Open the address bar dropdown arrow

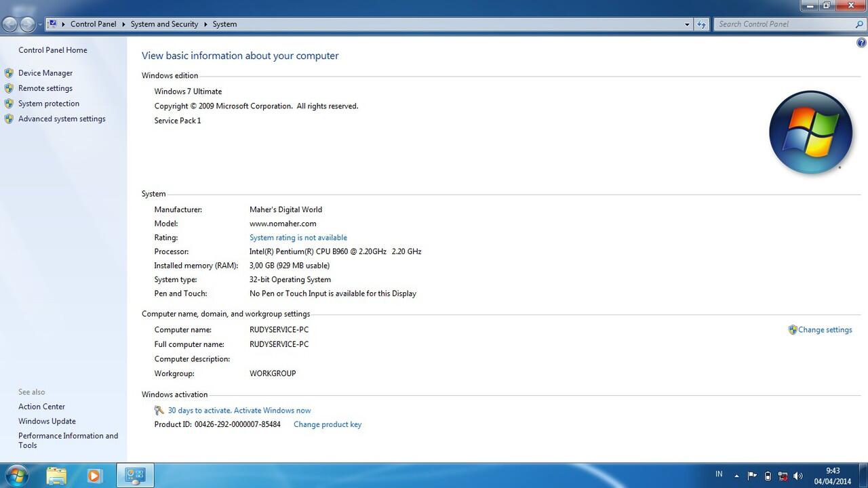(687, 24)
